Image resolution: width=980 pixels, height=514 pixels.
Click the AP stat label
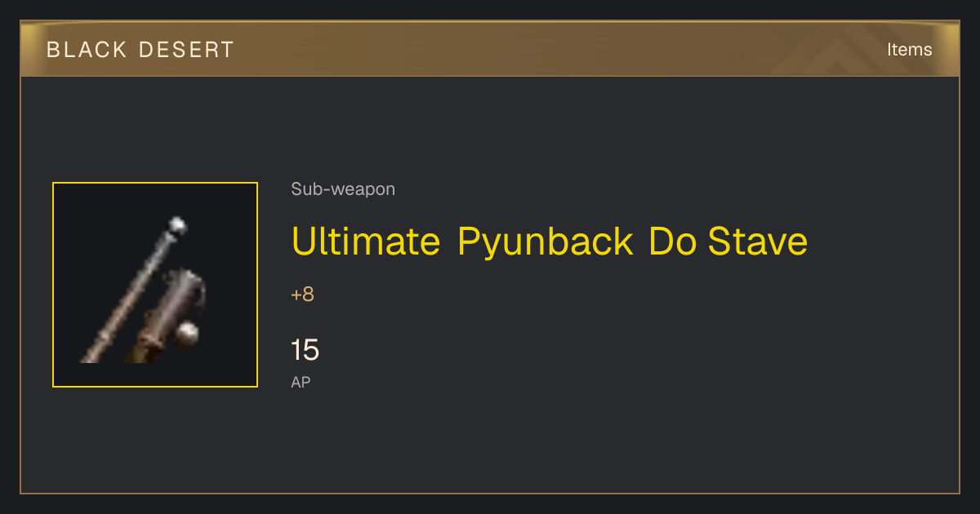[x=301, y=382]
